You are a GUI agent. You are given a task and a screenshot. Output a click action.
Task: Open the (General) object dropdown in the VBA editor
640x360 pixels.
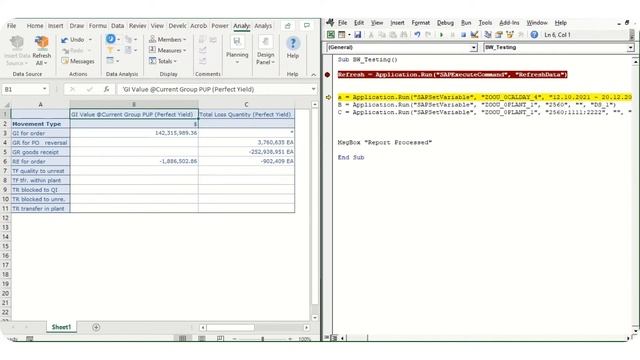coord(473,48)
